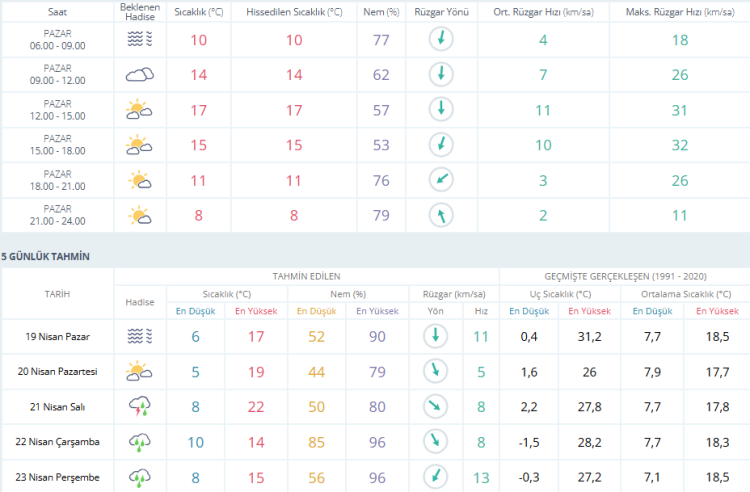Click the partly sunny icon for 12.00-15.00
750x492 pixels.
139,110
